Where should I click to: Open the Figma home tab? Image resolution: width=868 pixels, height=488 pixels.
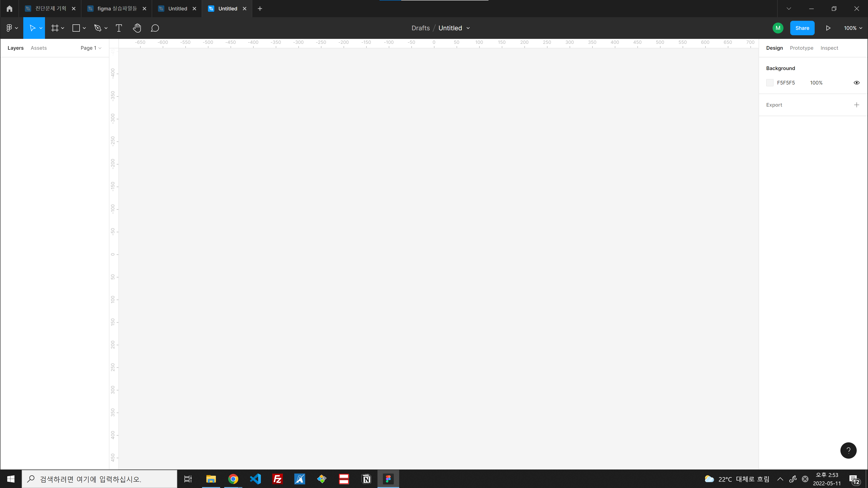point(9,9)
